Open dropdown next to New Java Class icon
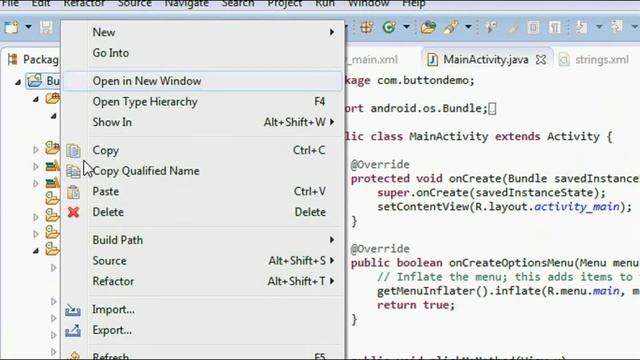Image resolution: width=640 pixels, height=360 pixels. coord(406,27)
